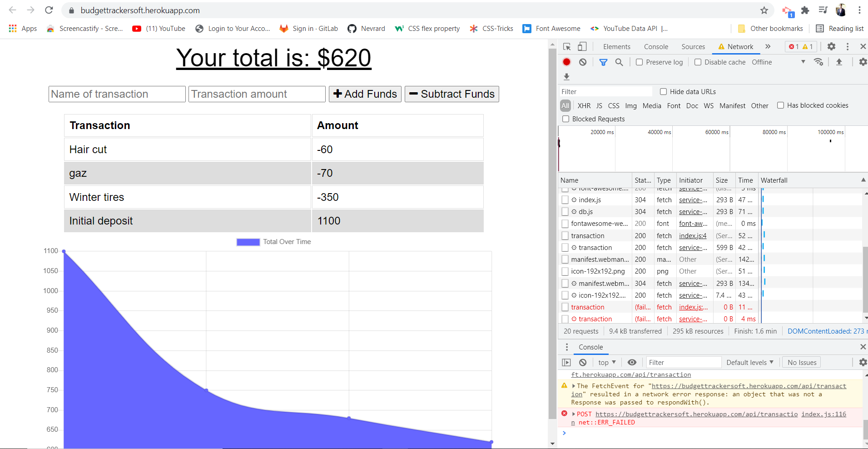The width and height of the screenshot is (868, 449).
Task: Click the Add Funds button
Action: pos(365,94)
